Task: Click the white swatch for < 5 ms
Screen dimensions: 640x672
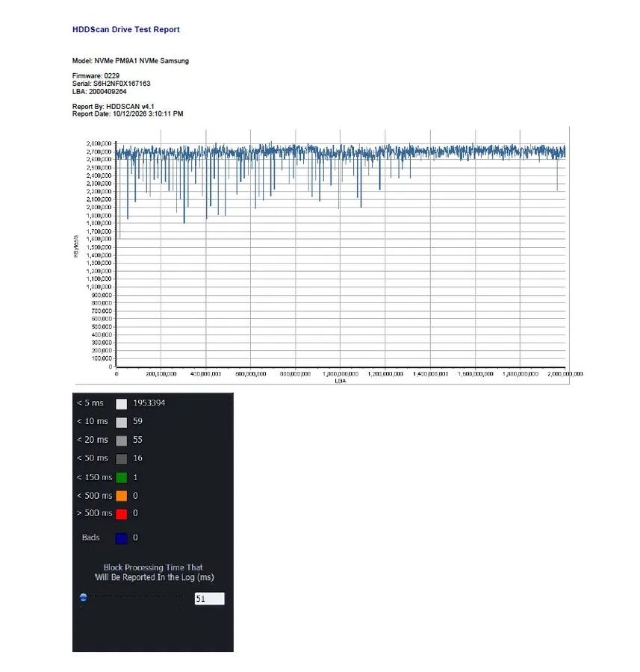Action: click(x=121, y=404)
